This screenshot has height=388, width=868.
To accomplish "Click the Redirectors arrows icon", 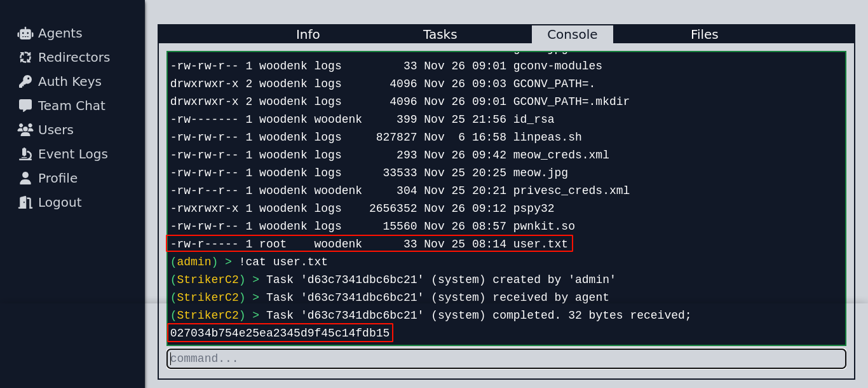I will [25, 58].
